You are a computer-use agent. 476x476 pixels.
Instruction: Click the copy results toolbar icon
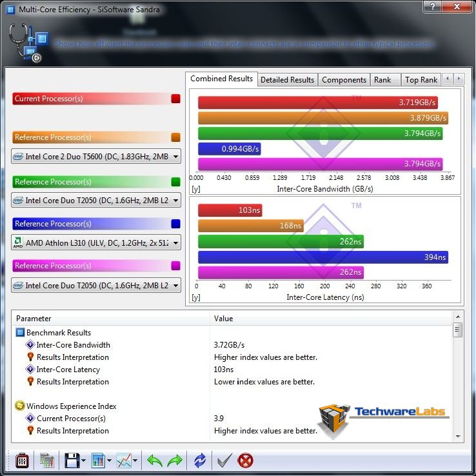47,461
